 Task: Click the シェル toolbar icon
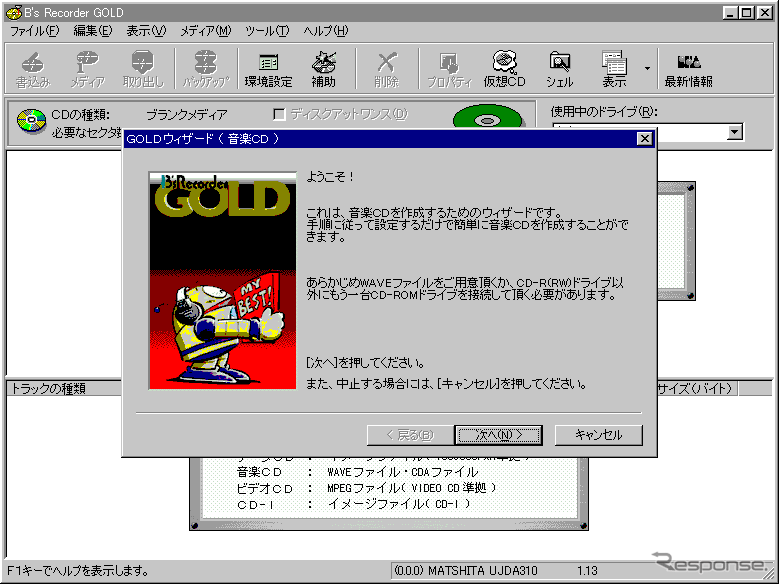click(x=560, y=70)
